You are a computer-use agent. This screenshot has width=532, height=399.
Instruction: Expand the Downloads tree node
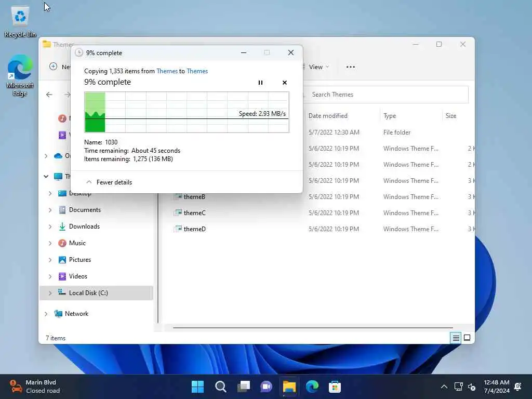(x=50, y=227)
